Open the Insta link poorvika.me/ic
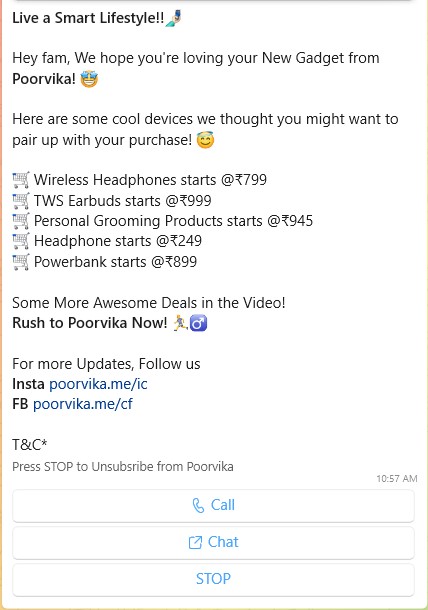 coord(98,384)
